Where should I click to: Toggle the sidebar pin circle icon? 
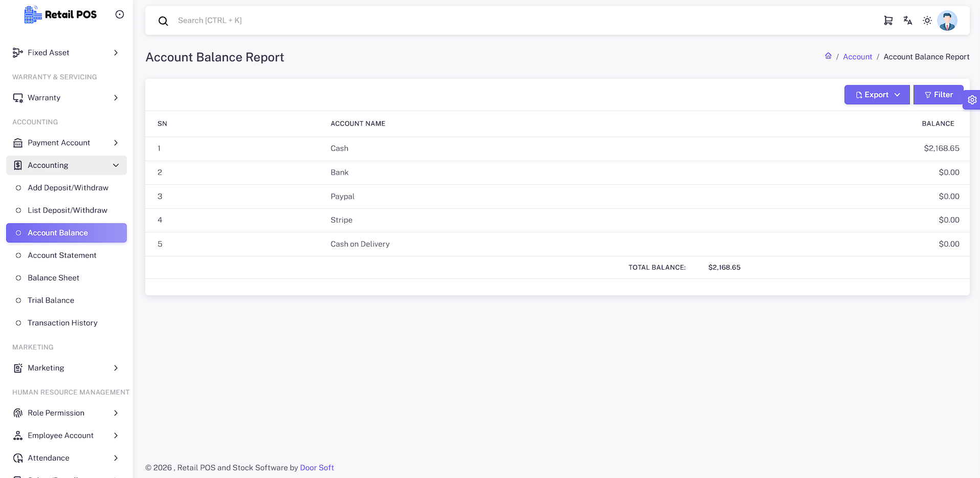[x=120, y=14]
